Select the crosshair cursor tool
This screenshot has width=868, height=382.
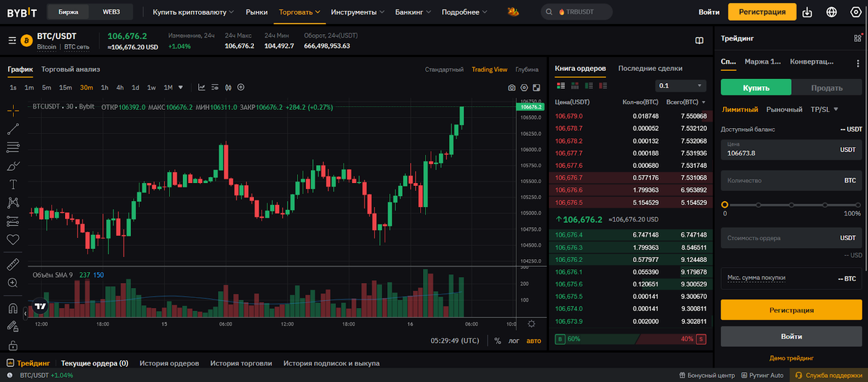(12, 110)
